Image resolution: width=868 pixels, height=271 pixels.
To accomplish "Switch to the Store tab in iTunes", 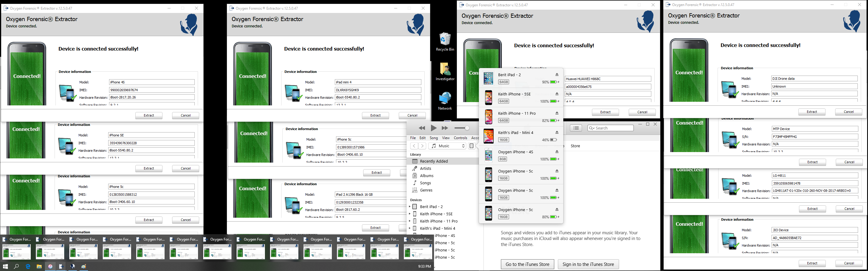I will pyautogui.click(x=575, y=146).
